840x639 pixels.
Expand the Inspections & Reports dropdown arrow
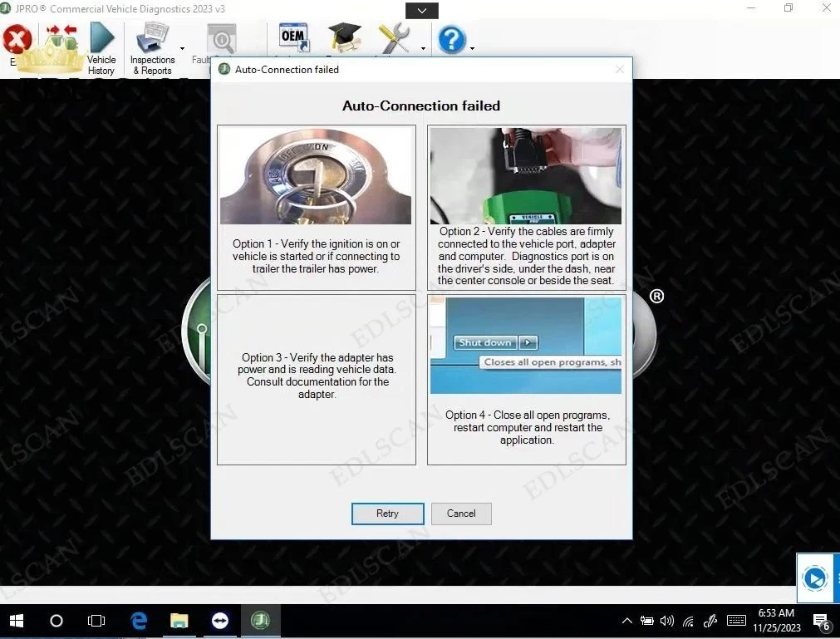coord(182,49)
